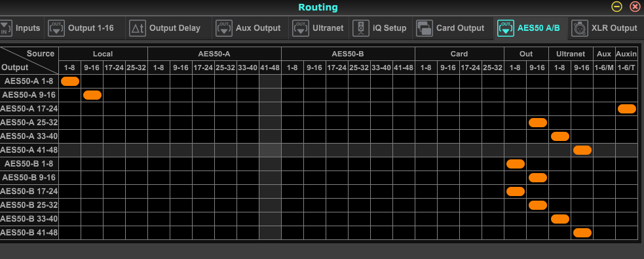Select the AES50-A 1-8 output row label
The width and height of the screenshot is (644, 259).
point(29,81)
